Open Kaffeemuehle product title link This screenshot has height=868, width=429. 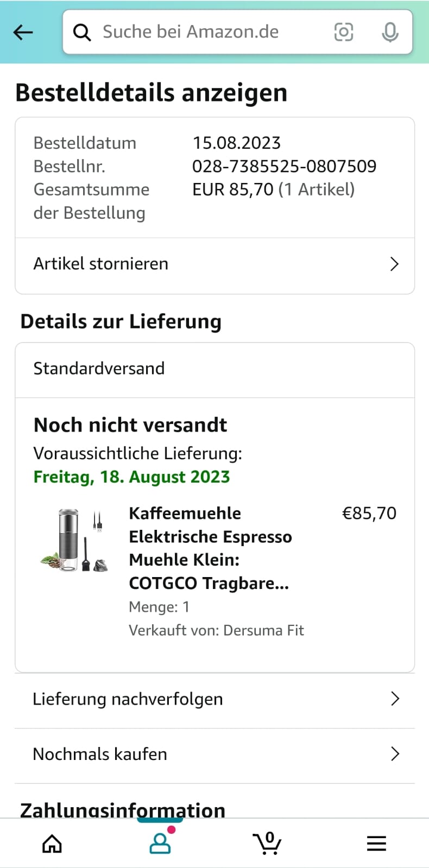pyautogui.click(x=210, y=548)
